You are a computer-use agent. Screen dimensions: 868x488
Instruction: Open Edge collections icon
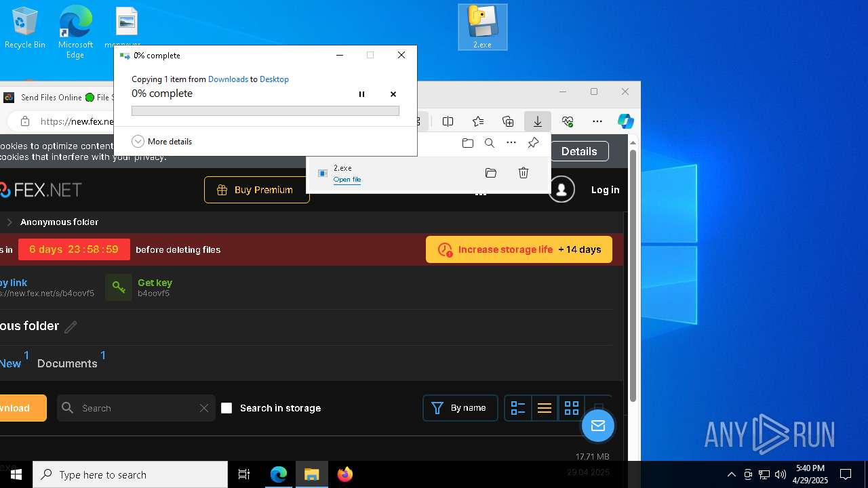pyautogui.click(x=508, y=121)
